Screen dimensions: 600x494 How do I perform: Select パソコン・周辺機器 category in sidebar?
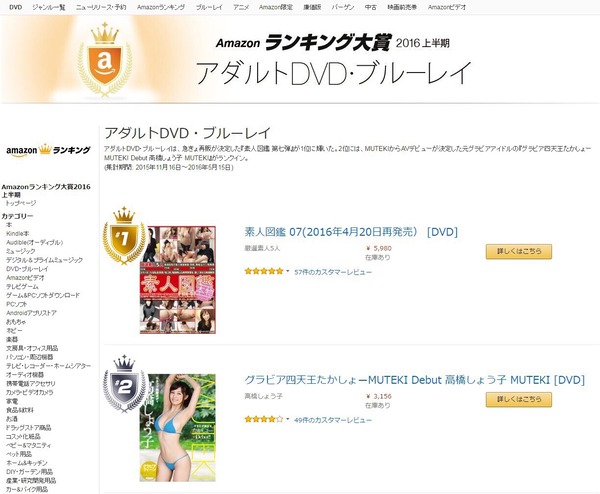point(29,357)
